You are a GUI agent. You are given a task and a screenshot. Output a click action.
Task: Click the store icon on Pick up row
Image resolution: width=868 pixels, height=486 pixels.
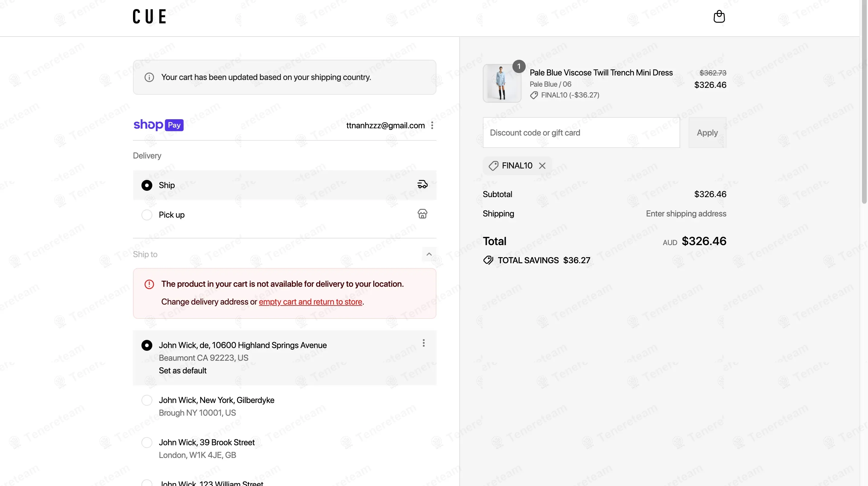coord(422,214)
